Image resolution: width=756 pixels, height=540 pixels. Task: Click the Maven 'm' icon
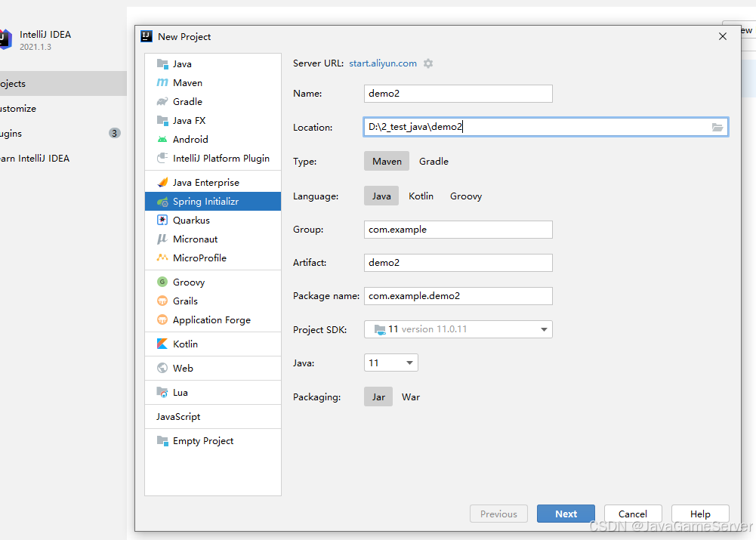[162, 82]
